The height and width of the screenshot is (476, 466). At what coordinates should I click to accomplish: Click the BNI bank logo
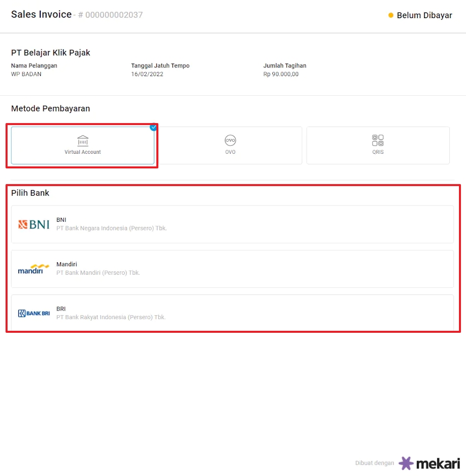click(x=34, y=224)
